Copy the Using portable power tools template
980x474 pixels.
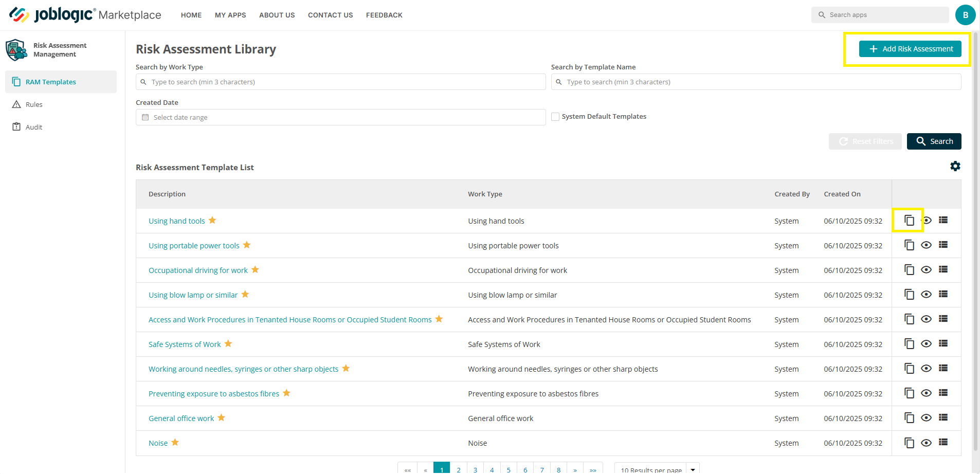909,245
